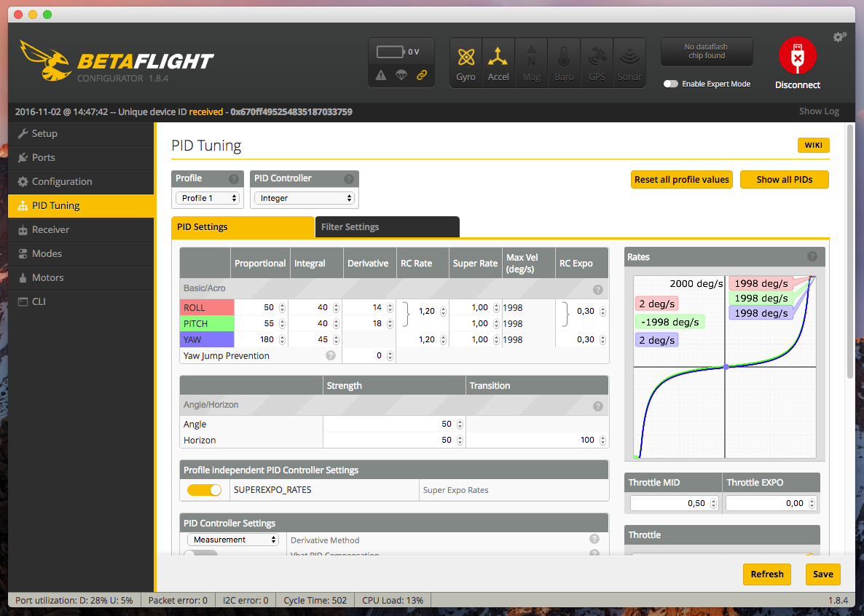Click the YAW RC Expo field
The height and width of the screenshot is (616, 864).
(x=582, y=339)
